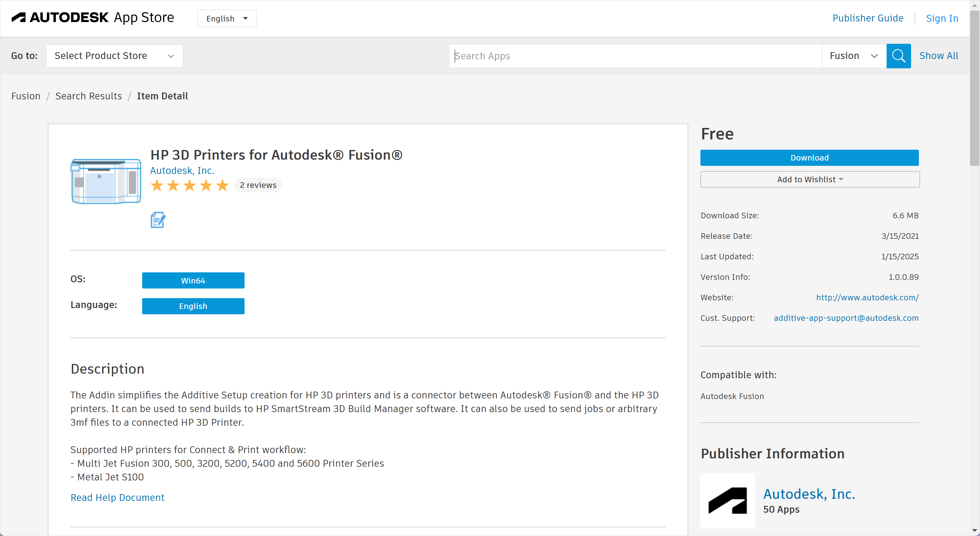Screen dimensions: 980x536
Task: Open the Select Product Store dropdown
Action: pos(114,56)
